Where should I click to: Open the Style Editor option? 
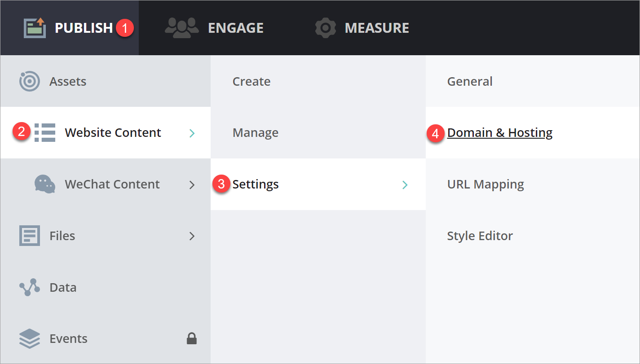click(x=480, y=236)
